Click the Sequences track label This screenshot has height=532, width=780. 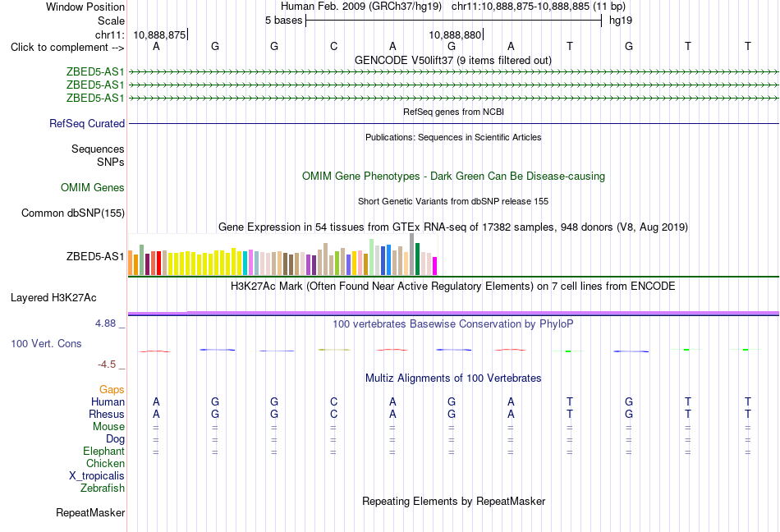[x=98, y=149]
